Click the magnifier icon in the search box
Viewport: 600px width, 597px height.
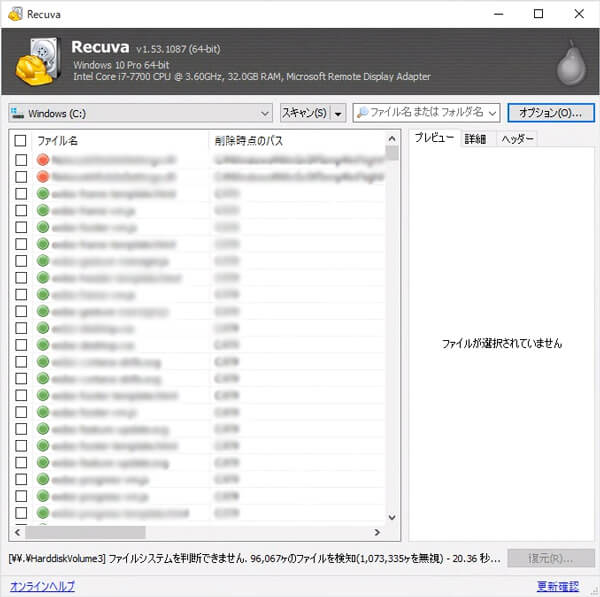[362, 113]
